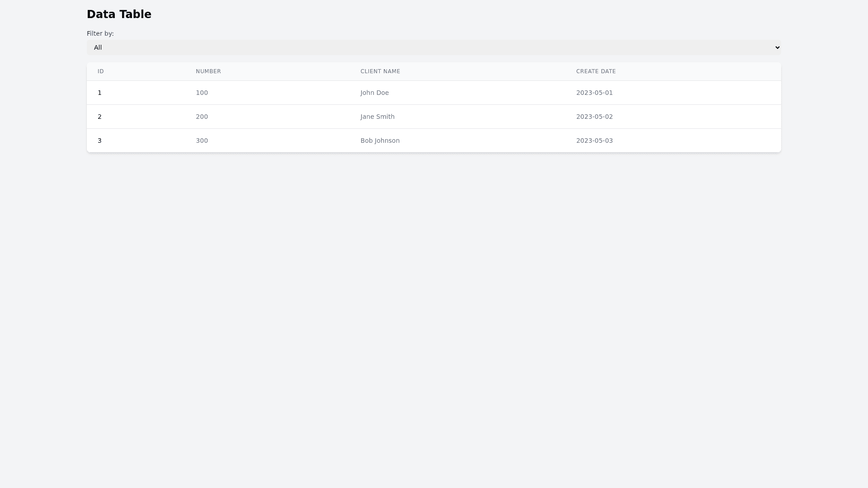Select the row ID 2 cell
Image resolution: width=868 pixels, height=488 pixels.
[100, 117]
